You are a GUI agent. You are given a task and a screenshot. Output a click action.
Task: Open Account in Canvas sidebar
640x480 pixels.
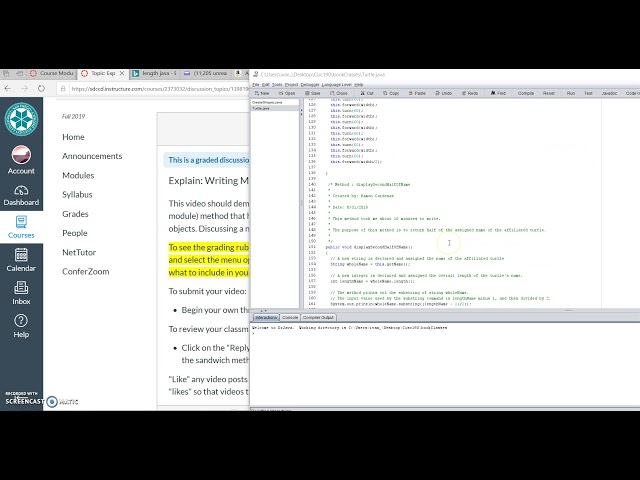pos(21,160)
